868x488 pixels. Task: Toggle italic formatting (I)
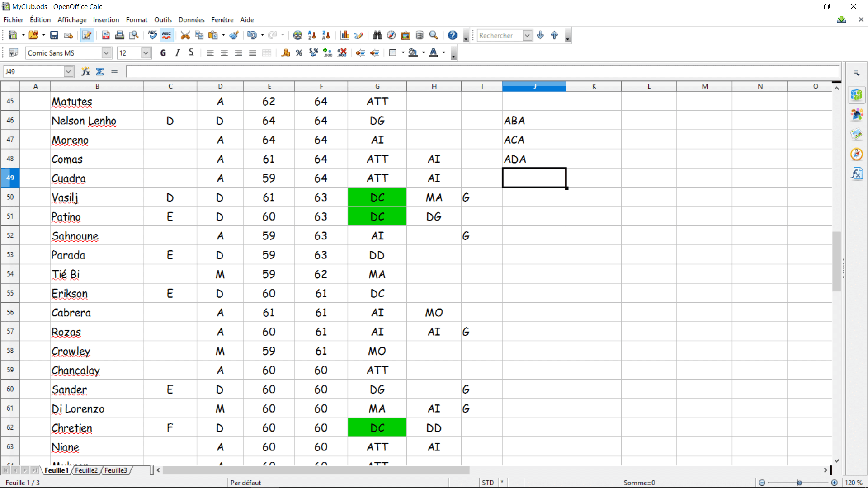tap(177, 53)
